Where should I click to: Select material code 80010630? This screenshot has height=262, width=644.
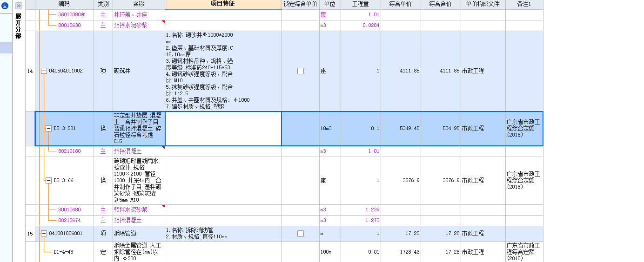click(x=69, y=26)
